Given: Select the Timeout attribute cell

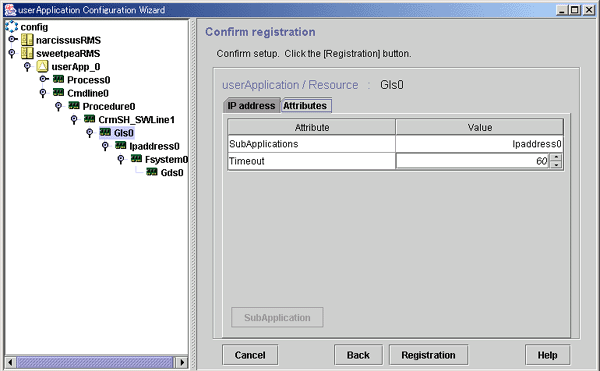Looking at the screenshot, I should pos(311,161).
